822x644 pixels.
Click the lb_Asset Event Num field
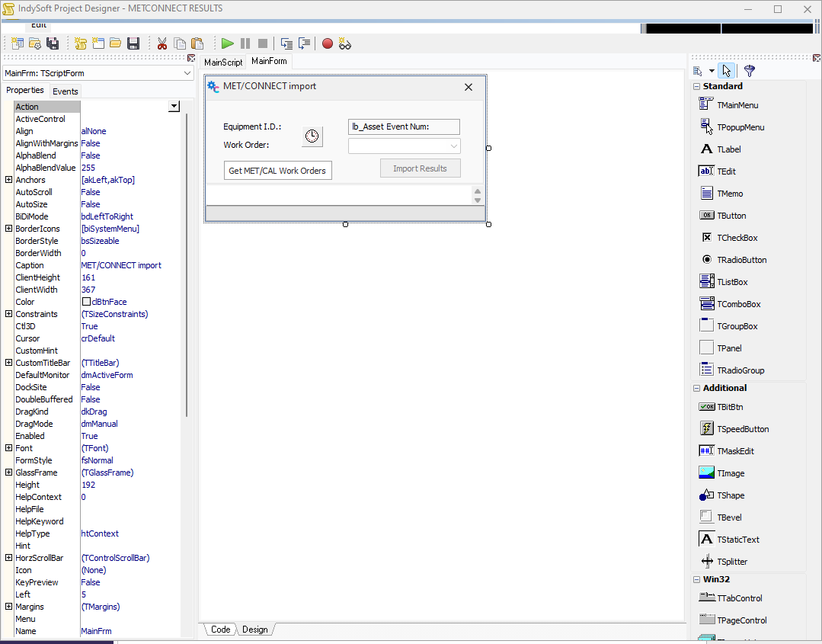coord(404,127)
